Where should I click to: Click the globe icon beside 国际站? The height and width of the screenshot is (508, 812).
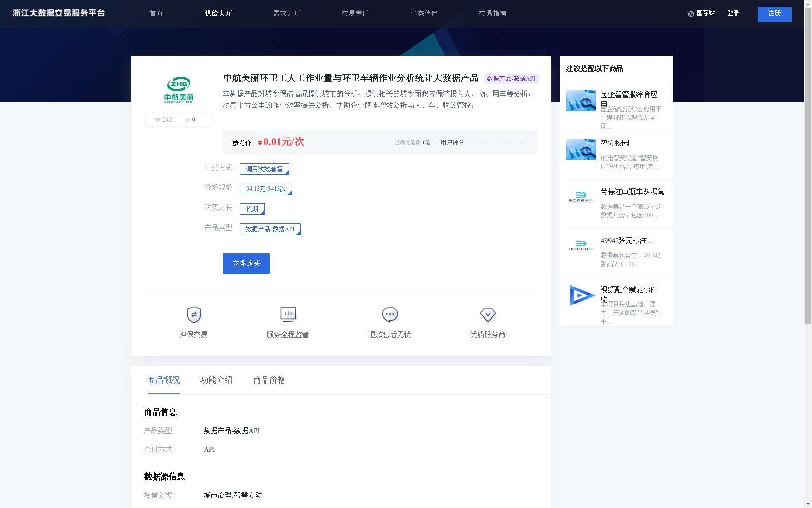pos(691,14)
